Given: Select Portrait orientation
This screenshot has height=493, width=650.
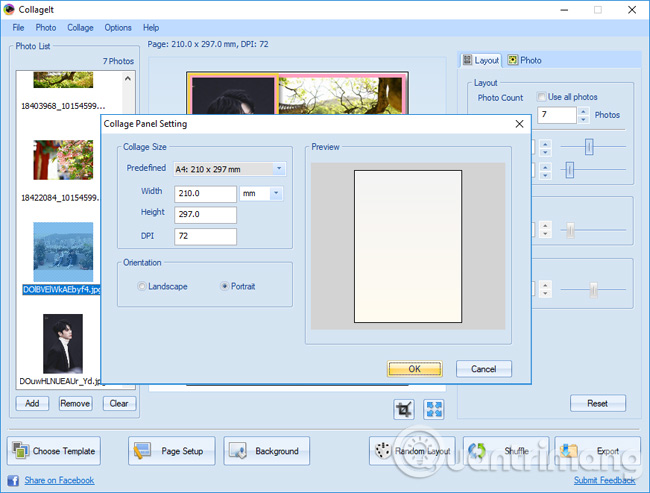Looking at the screenshot, I should click(x=223, y=286).
